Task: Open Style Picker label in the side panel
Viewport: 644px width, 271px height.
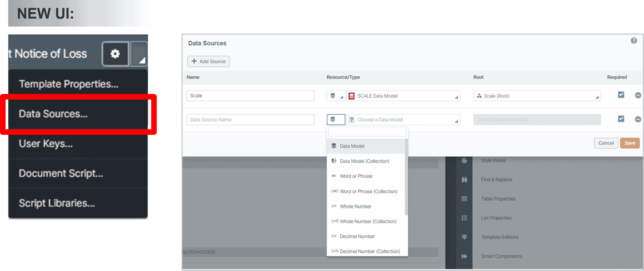Action: [x=493, y=161]
